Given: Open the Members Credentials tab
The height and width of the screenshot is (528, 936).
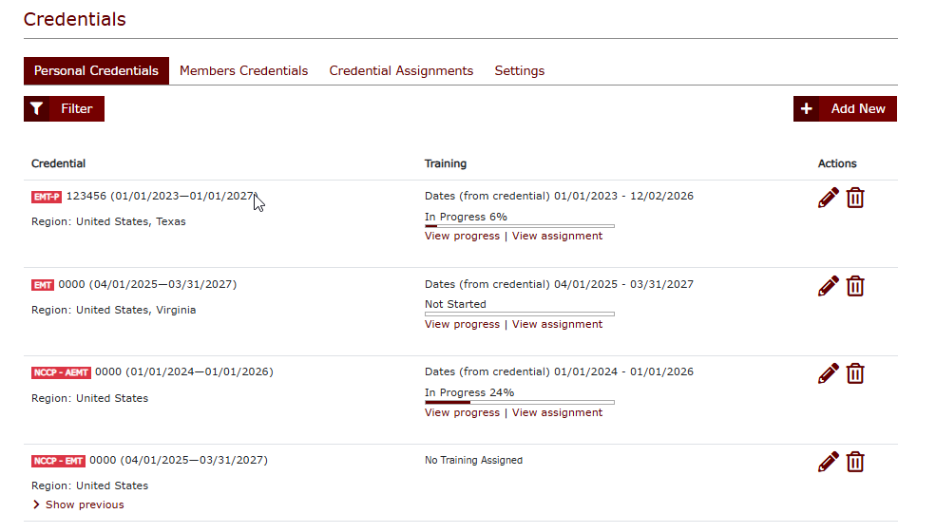Looking at the screenshot, I should (244, 70).
